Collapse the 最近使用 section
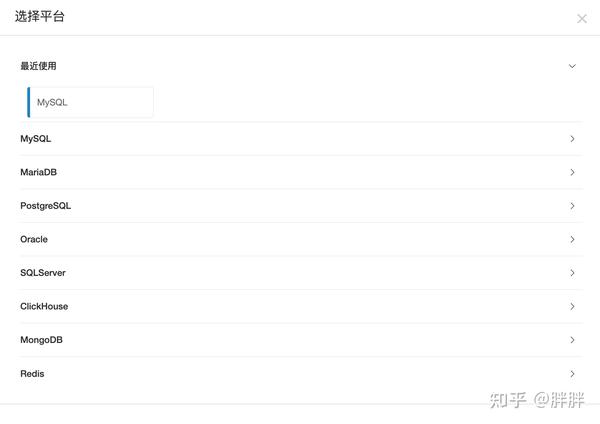Image resolution: width=600 pixels, height=424 pixels. (572, 66)
